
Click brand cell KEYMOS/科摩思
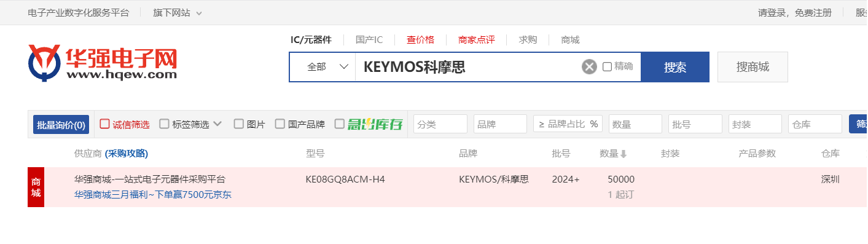coord(494,179)
